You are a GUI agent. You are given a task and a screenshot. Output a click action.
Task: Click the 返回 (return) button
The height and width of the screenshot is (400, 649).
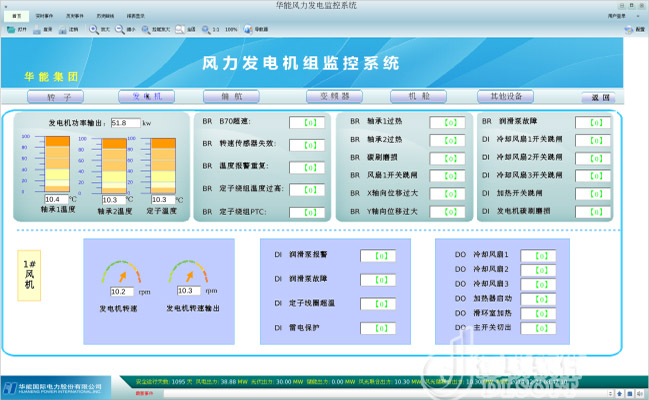(x=599, y=98)
